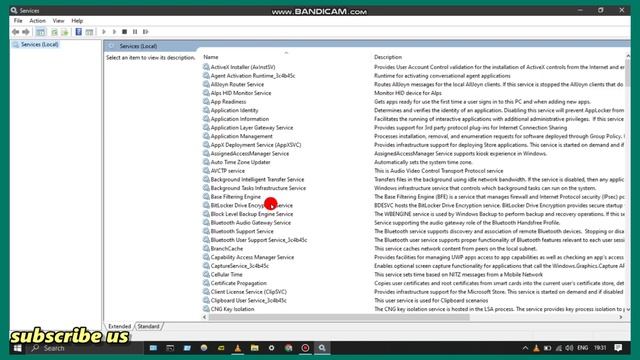Select the Agent Activation Runtime_3c4b45c service
640x360 pixels.
pyautogui.click(x=253, y=76)
